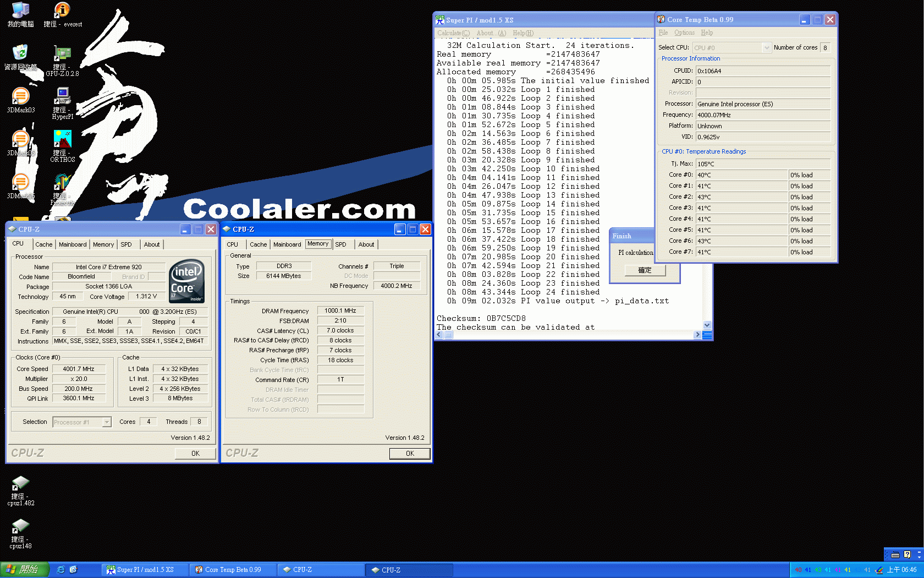Viewport: 924px width, 578px height.
Task: Click OK in the CPU-Z CPU tab window
Action: click(x=195, y=453)
